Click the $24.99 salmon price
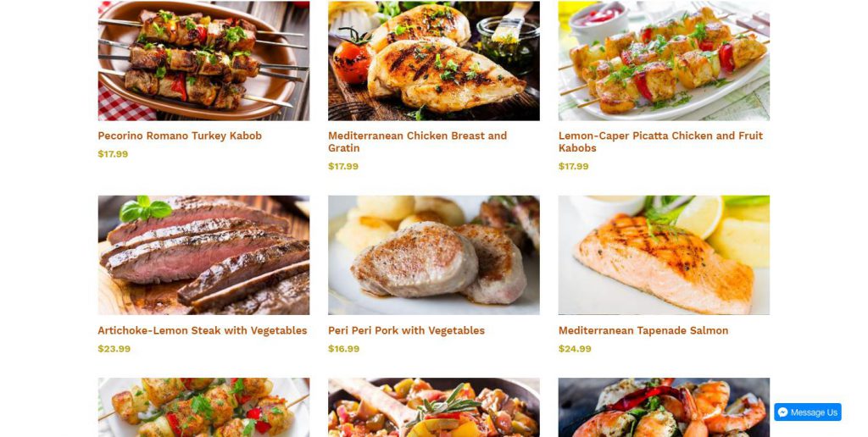This screenshot has height=437, width=868. [575, 348]
